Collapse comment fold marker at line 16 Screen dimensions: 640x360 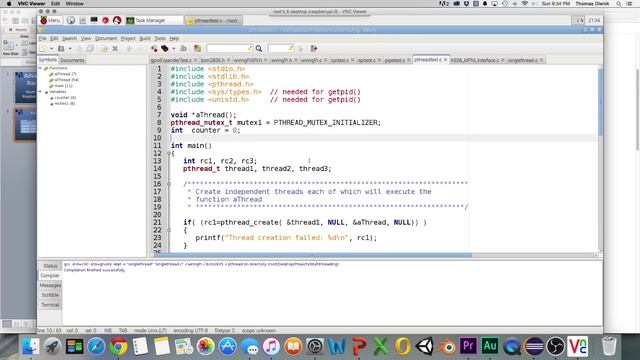coord(169,184)
